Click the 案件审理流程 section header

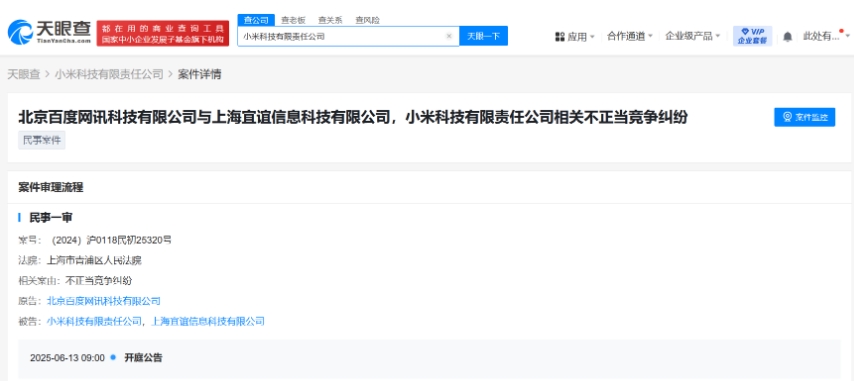[51, 188]
